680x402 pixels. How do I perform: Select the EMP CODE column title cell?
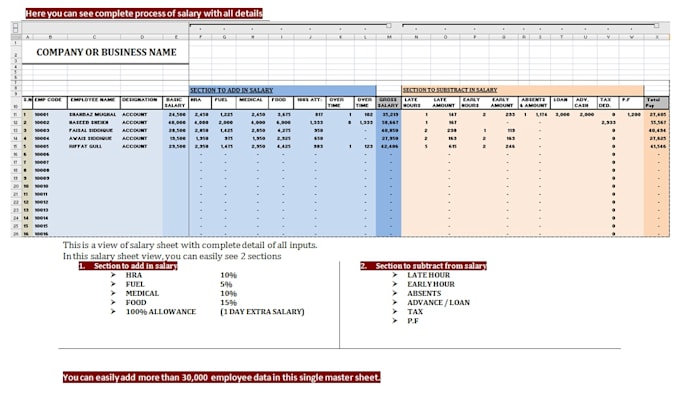pos(50,103)
